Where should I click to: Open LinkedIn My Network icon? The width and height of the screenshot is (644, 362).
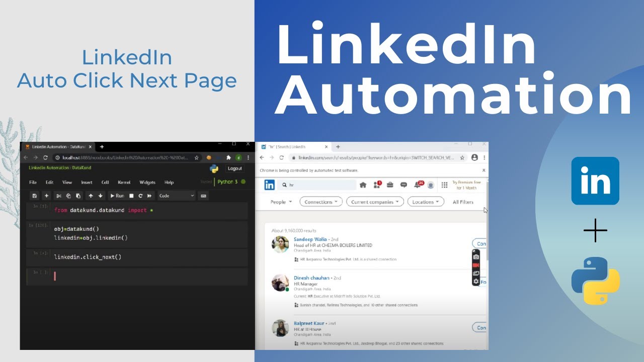[377, 185]
